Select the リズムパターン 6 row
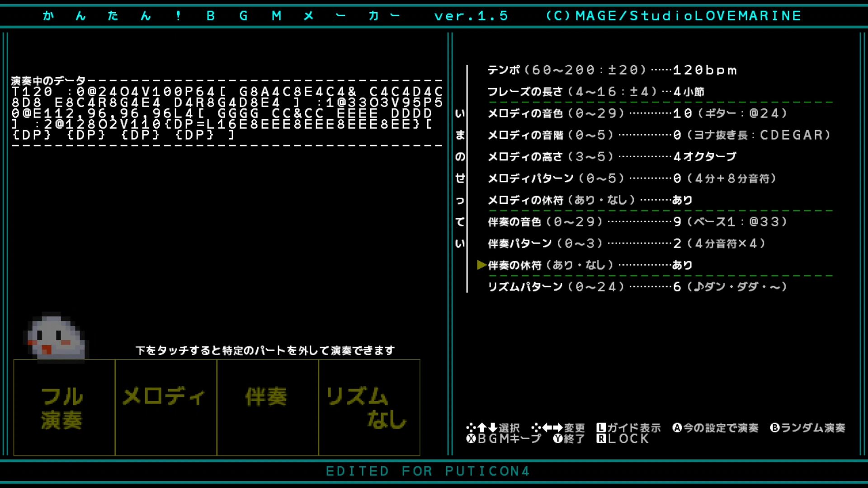This screenshot has width=868, height=488. click(637, 287)
